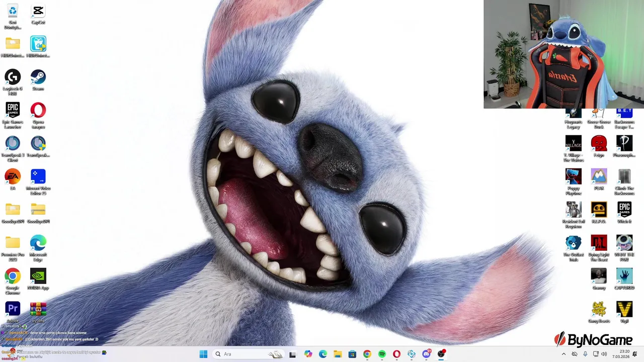644x362 pixels.
Task: Launch Google Chrome desktop shortcut
Action: pyautogui.click(x=13, y=282)
